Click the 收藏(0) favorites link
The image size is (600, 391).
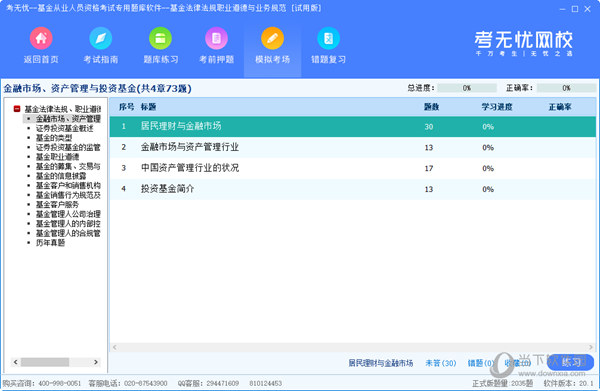click(517, 363)
